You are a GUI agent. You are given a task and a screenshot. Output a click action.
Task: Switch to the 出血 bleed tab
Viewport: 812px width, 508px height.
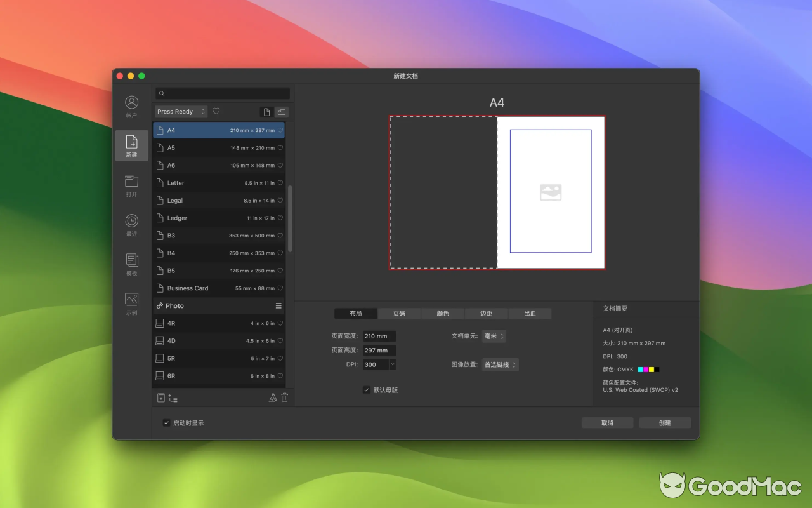click(x=530, y=313)
